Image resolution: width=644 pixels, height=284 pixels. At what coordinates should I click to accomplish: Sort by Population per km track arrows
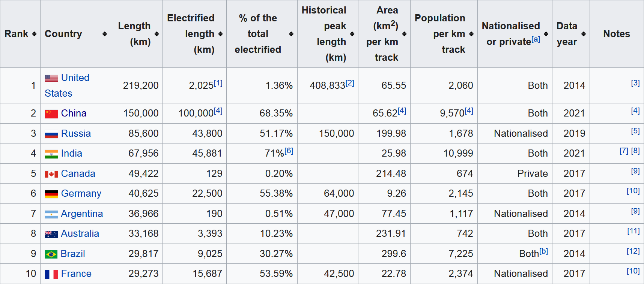point(471,34)
